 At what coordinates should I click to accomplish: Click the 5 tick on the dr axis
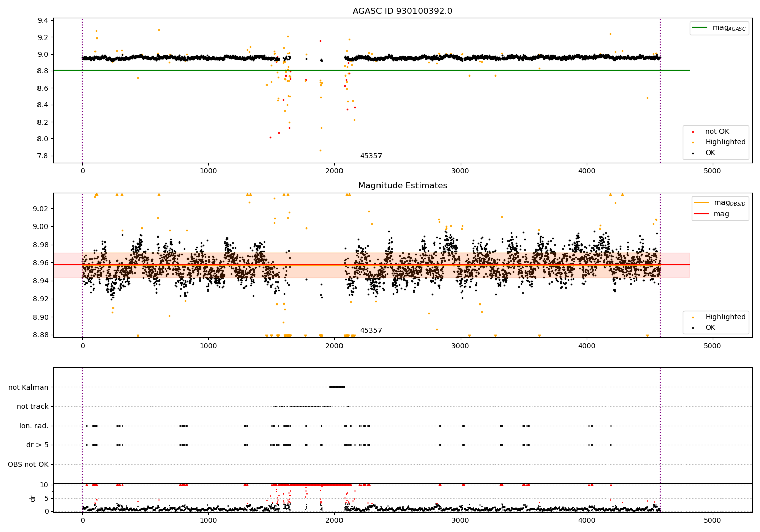click(46, 499)
